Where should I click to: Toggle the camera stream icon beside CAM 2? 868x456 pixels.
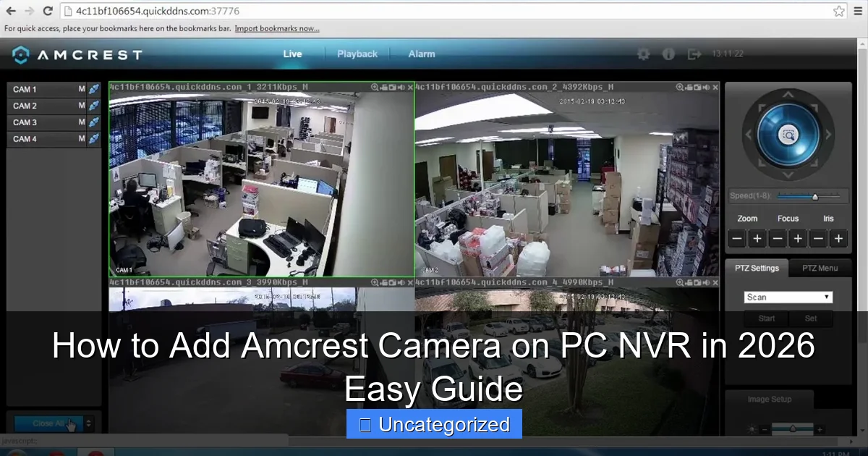tap(93, 106)
